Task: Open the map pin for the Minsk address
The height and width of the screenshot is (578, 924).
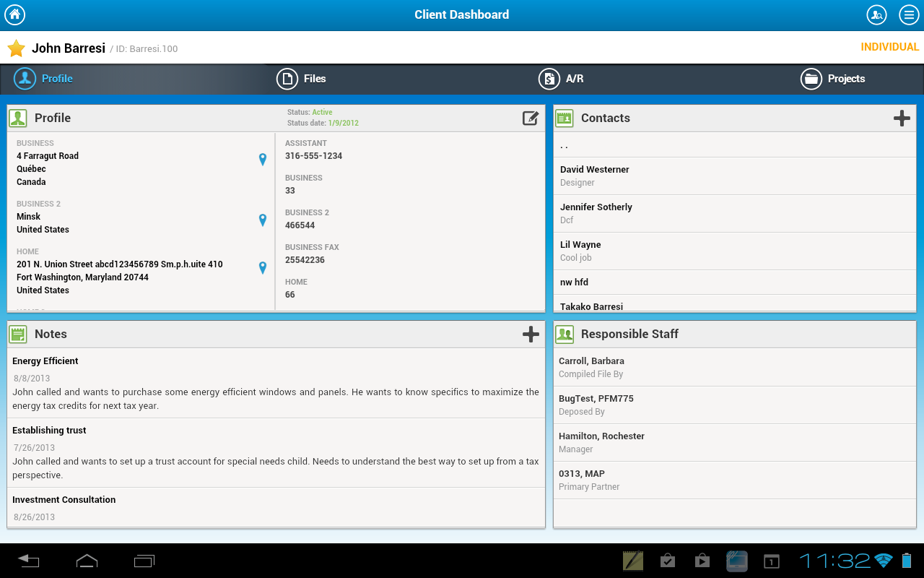Action: 262,220
